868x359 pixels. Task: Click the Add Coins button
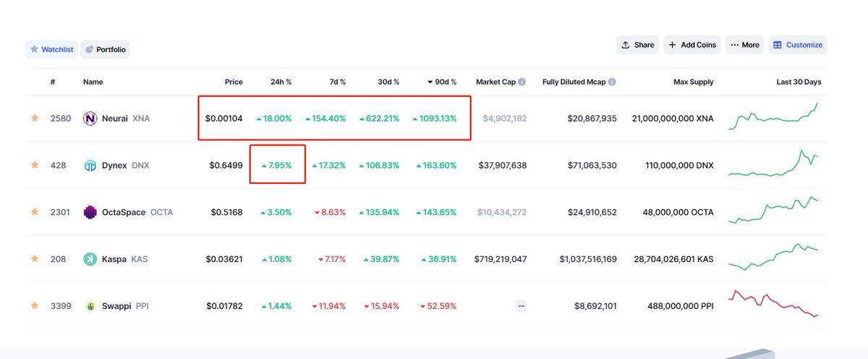pos(692,45)
